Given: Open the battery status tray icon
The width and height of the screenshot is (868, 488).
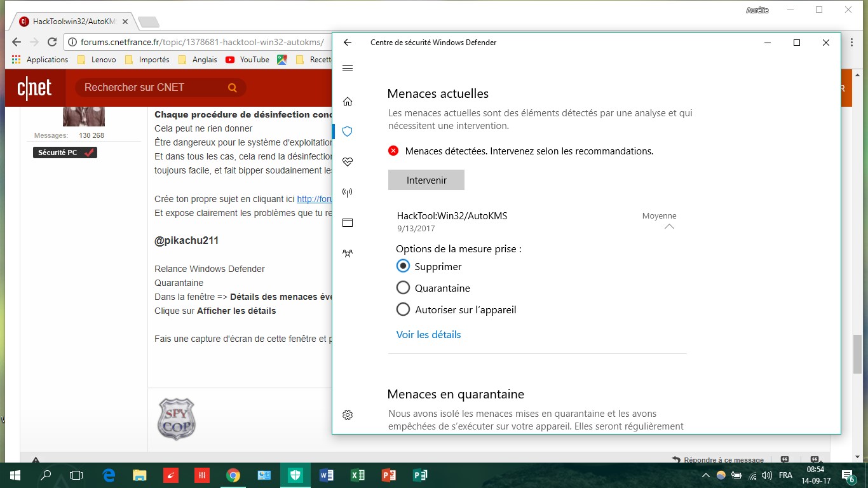Looking at the screenshot, I should pyautogui.click(x=736, y=475).
